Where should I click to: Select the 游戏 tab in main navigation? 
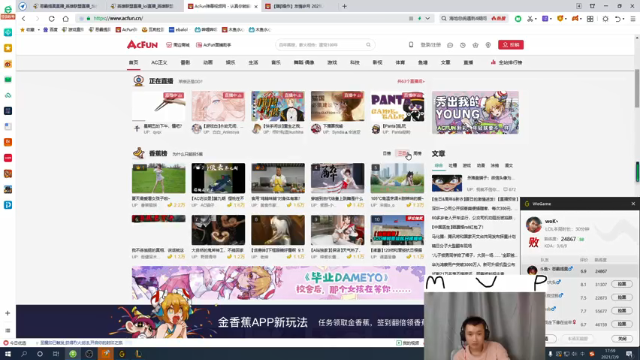(332, 62)
